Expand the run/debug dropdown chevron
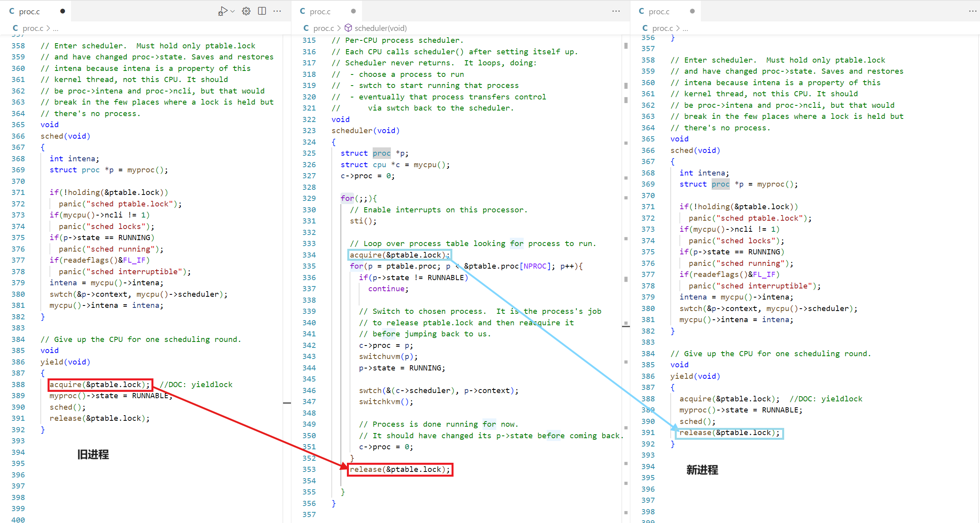This screenshot has height=523, width=980. coord(233,11)
